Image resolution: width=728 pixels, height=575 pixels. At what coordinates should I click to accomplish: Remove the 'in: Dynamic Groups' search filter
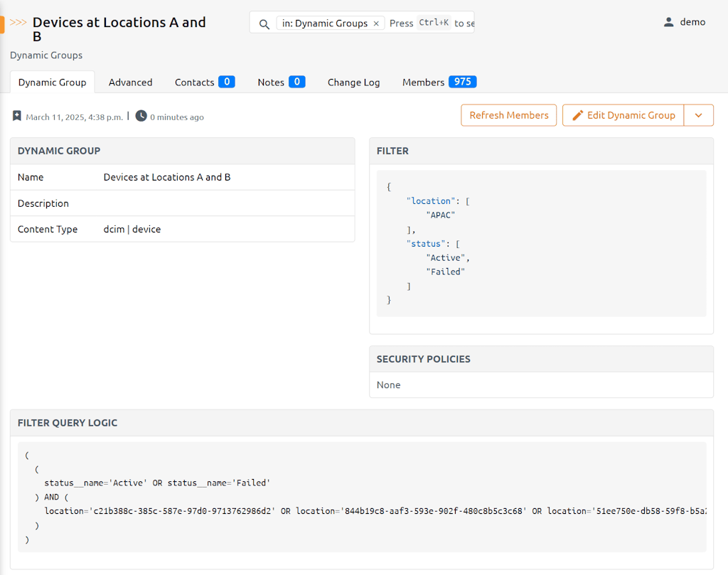tap(376, 23)
